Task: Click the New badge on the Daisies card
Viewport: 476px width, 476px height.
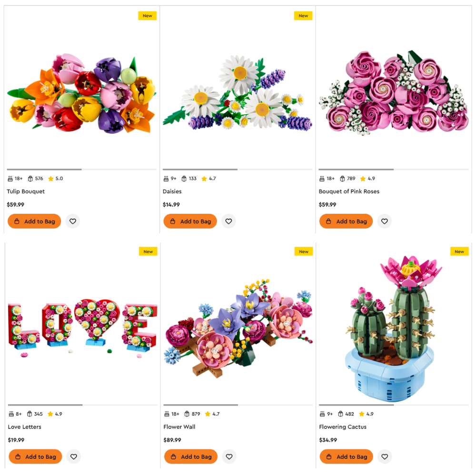Action: point(303,16)
